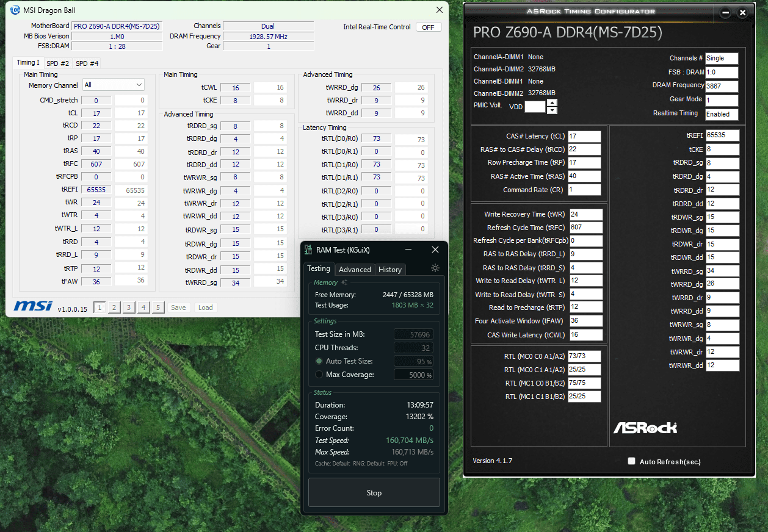This screenshot has width=768, height=532.
Task: Click the Save button in MSI Dragon Ball
Action: tap(178, 307)
